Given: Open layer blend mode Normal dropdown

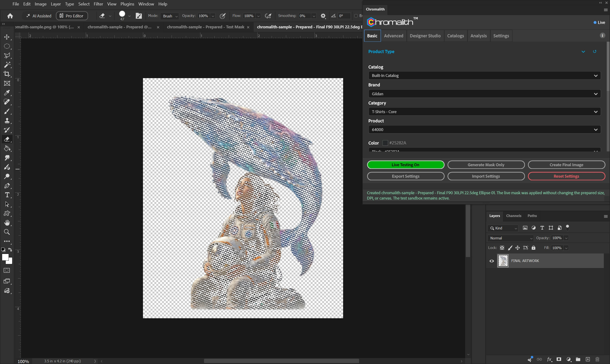Looking at the screenshot, I should coord(510,238).
